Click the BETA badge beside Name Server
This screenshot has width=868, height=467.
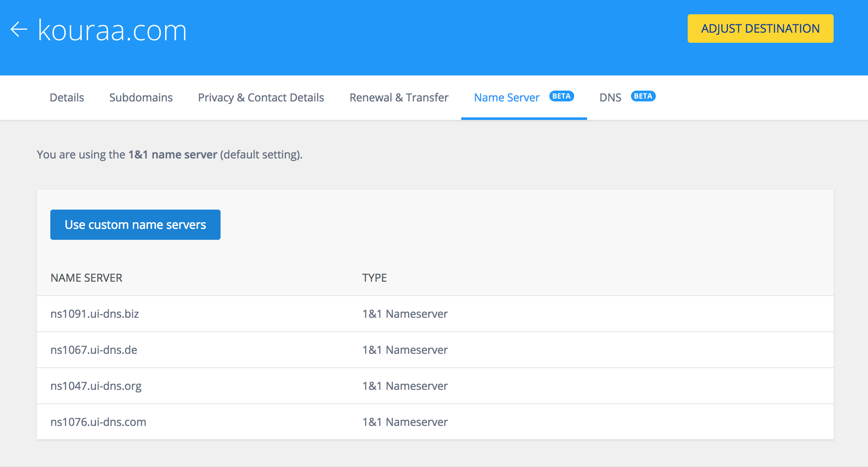tap(561, 96)
